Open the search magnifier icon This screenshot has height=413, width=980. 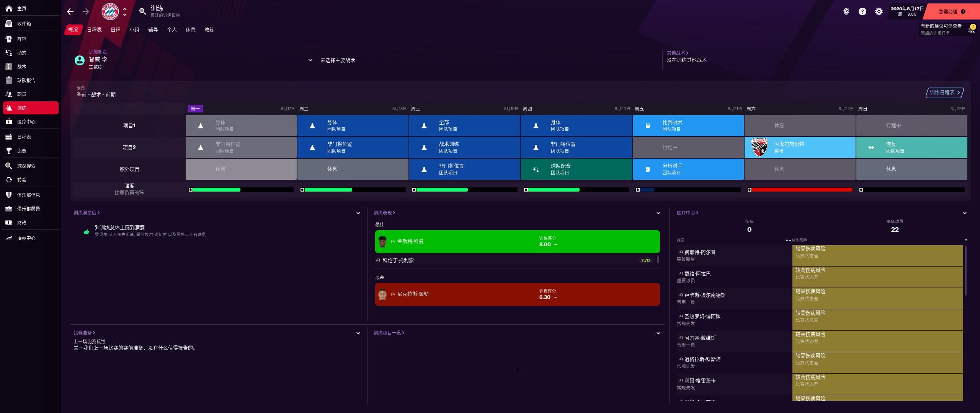tap(142, 11)
